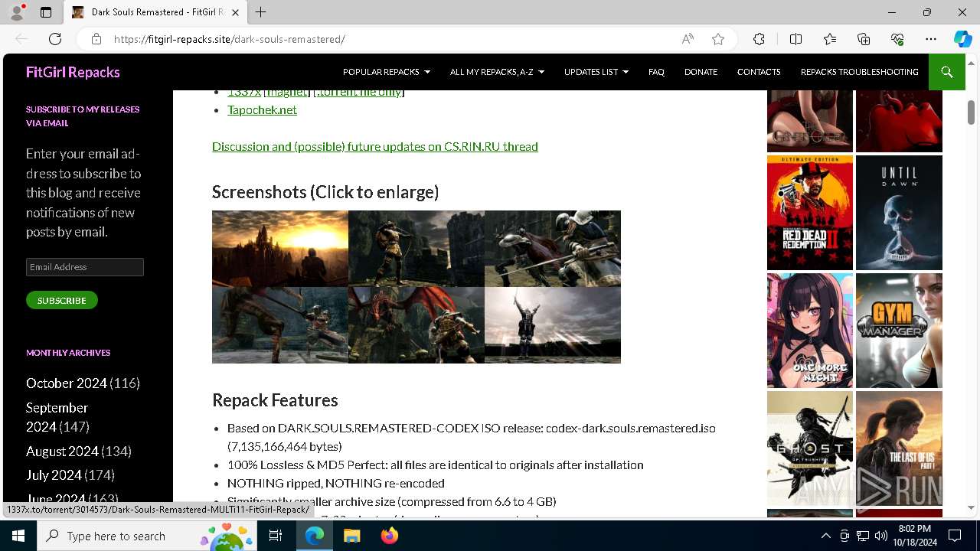Open Edge Settings and more menu
The image size is (980, 551).
tap(931, 39)
